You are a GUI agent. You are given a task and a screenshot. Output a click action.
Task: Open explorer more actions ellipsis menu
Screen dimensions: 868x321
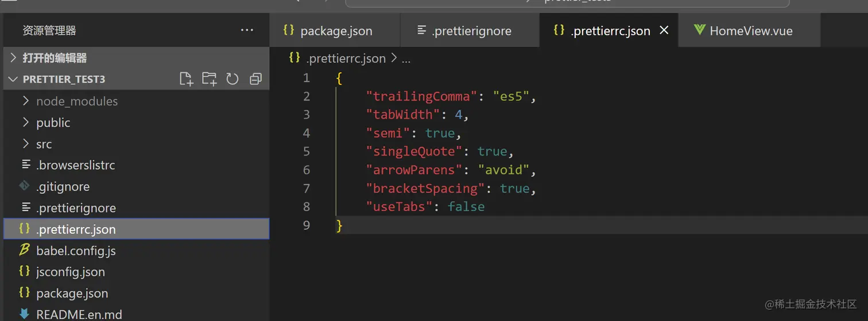tap(247, 30)
